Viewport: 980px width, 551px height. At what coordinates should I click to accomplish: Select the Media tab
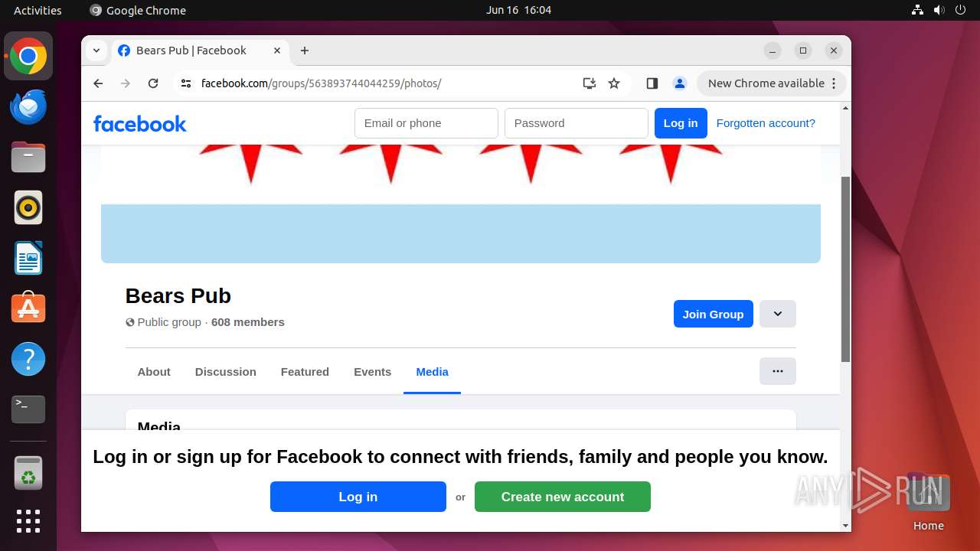(x=432, y=372)
